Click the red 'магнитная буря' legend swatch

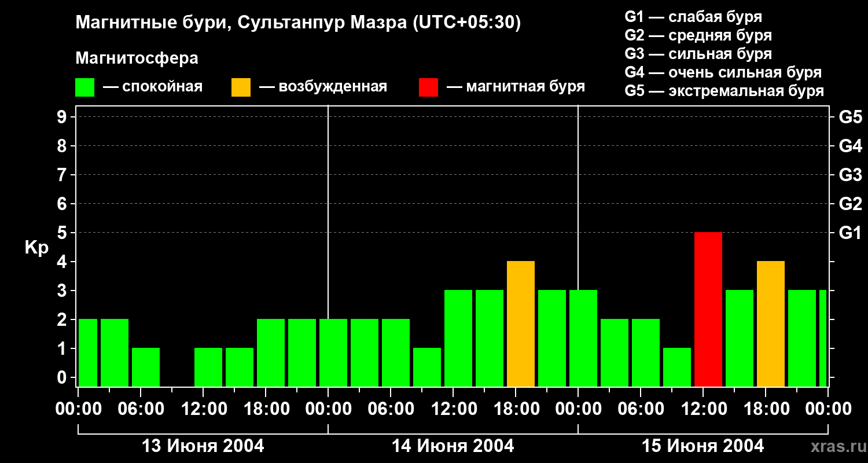click(x=429, y=87)
